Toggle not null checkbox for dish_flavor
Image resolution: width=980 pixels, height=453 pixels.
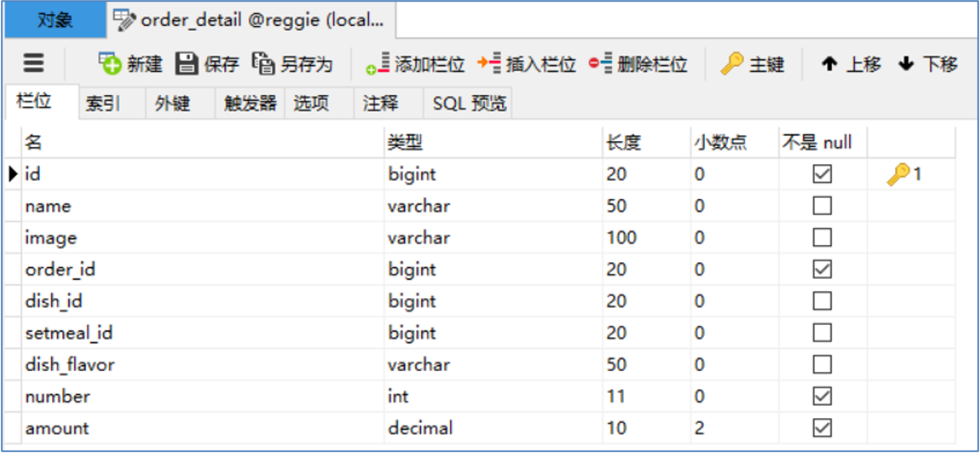822,364
